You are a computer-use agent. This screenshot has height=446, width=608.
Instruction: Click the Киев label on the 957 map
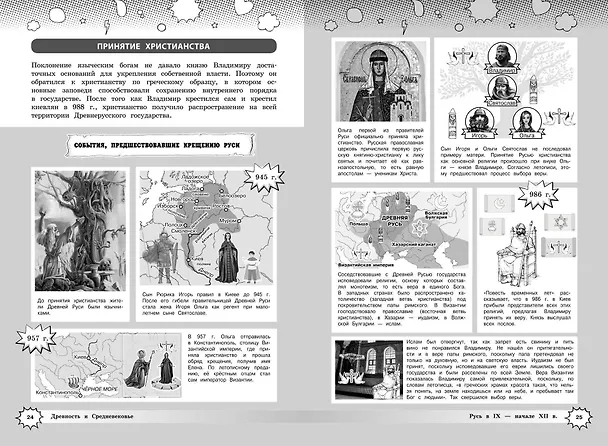pyautogui.click(x=79, y=356)
